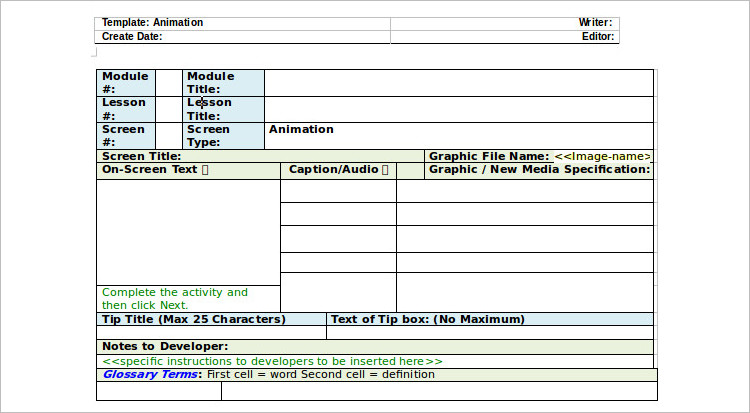Click the Glossary Terms link

[150, 375]
